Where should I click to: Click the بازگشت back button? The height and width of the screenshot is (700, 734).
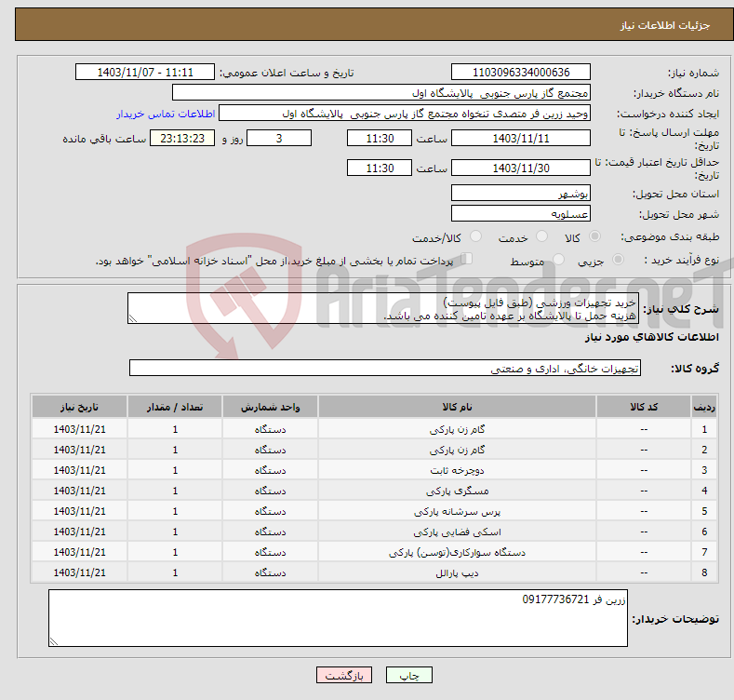pos(344,675)
